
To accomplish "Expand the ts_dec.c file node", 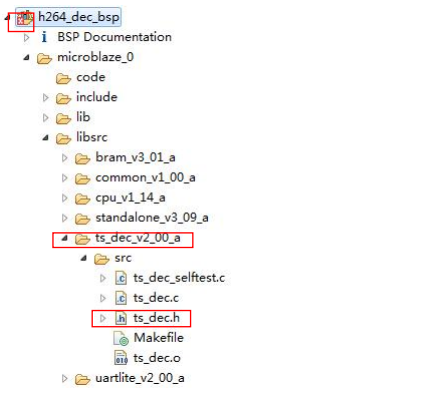I will pos(103,298).
